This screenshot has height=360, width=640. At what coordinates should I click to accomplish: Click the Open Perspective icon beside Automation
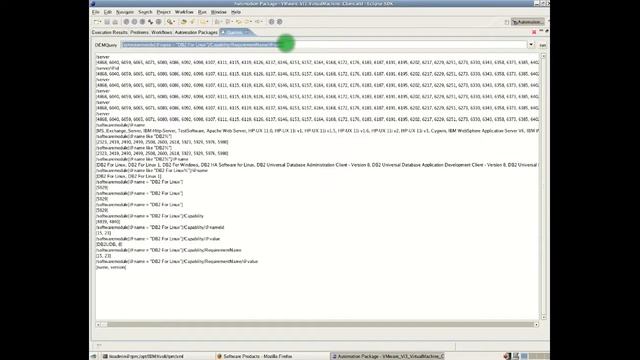507,22
